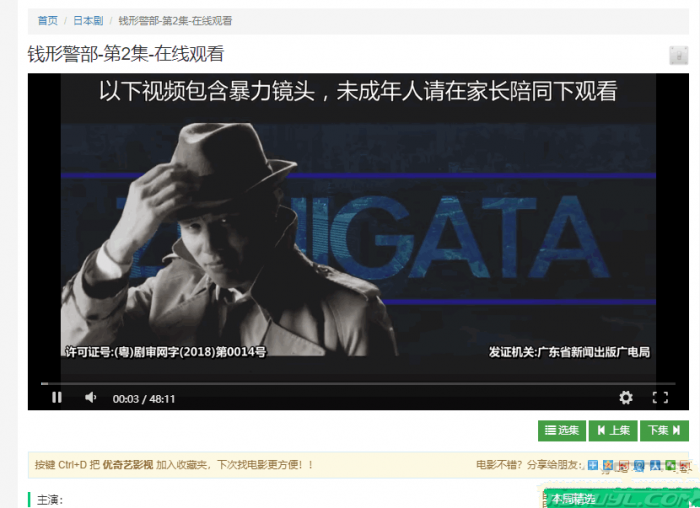The height and width of the screenshot is (508, 700).
Task: Enter fullscreen mode
Action: 660,397
